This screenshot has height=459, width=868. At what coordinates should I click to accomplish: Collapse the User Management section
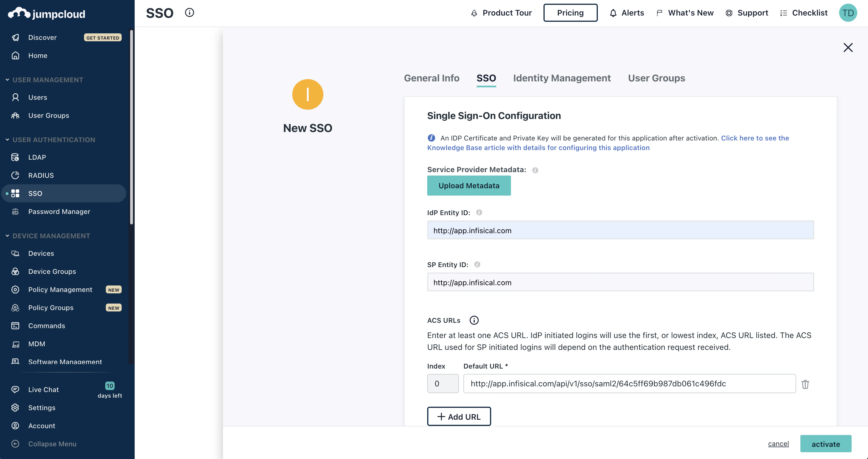click(x=44, y=80)
